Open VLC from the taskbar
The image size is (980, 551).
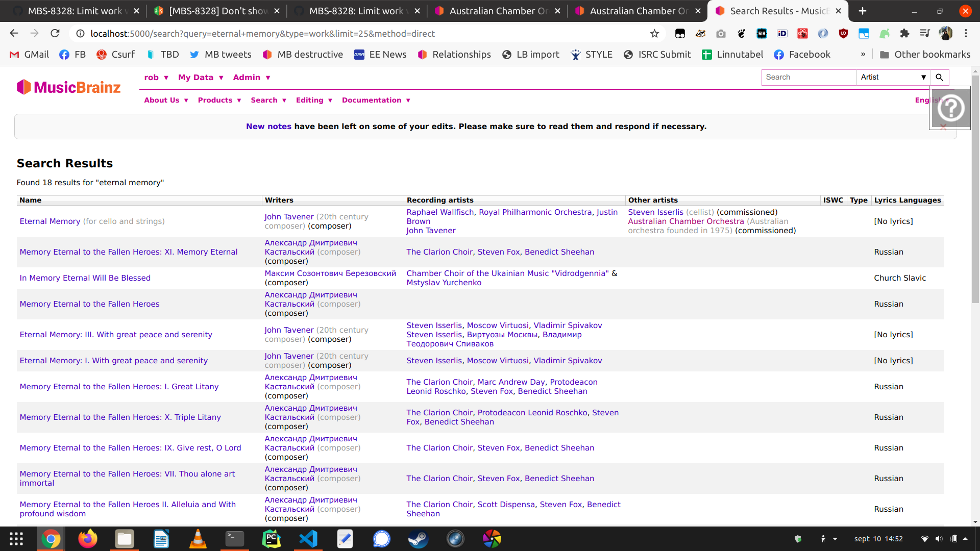198,539
